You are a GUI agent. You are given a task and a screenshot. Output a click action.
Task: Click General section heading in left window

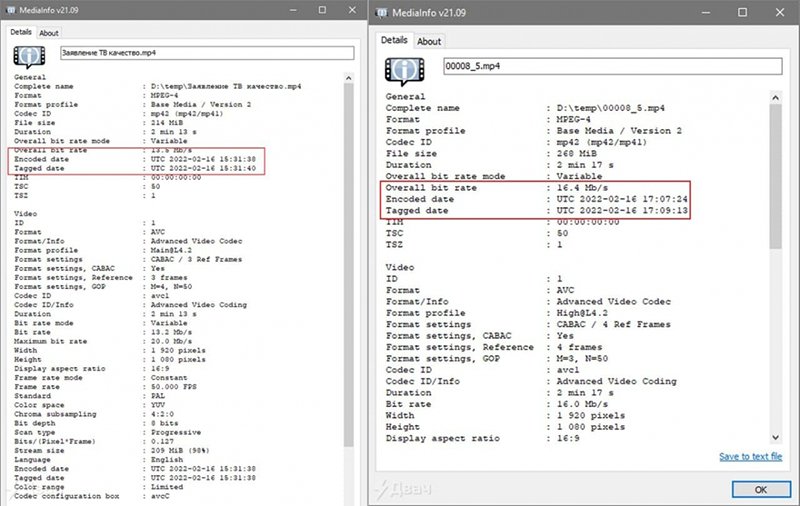pyautogui.click(x=30, y=78)
